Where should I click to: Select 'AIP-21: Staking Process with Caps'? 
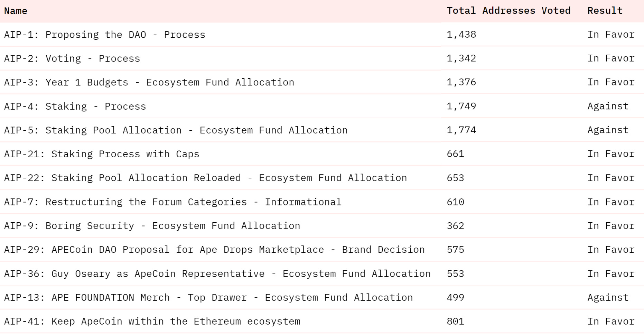(102, 154)
